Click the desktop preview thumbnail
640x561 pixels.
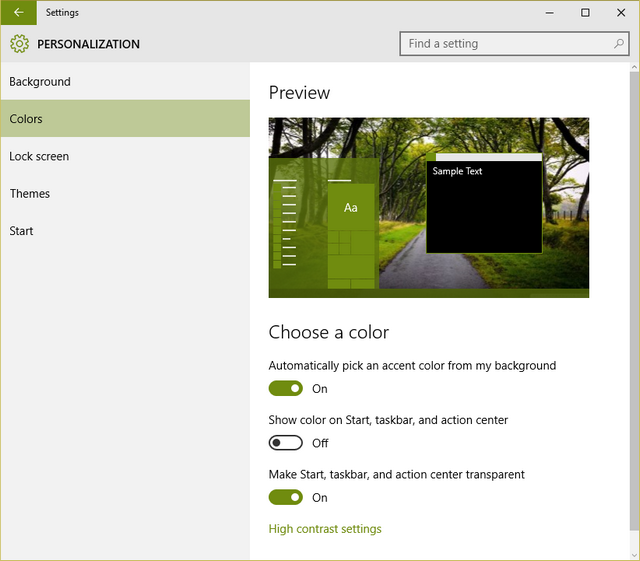point(429,207)
